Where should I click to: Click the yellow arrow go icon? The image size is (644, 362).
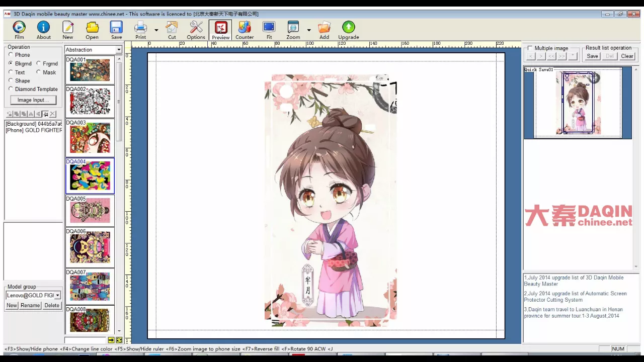(x=111, y=340)
